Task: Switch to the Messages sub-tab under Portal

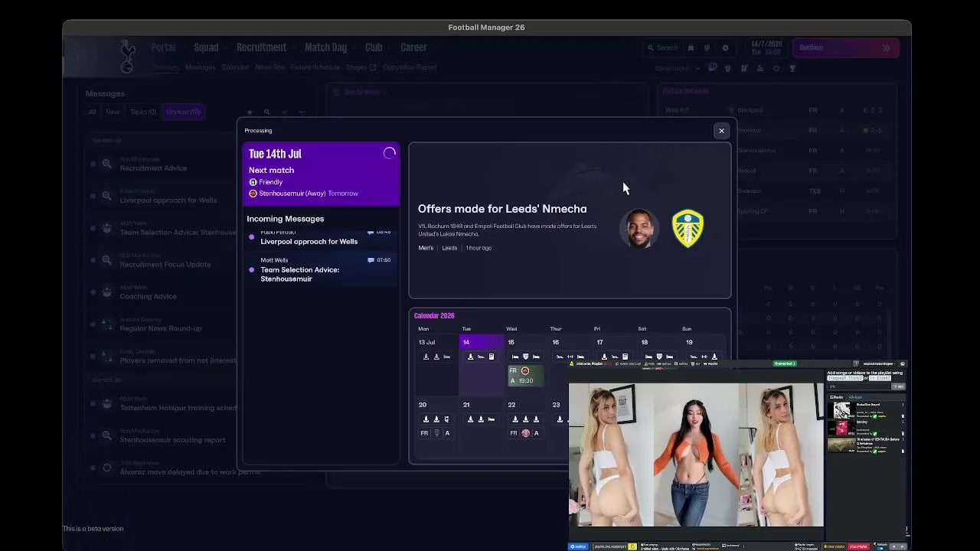Action: (200, 67)
